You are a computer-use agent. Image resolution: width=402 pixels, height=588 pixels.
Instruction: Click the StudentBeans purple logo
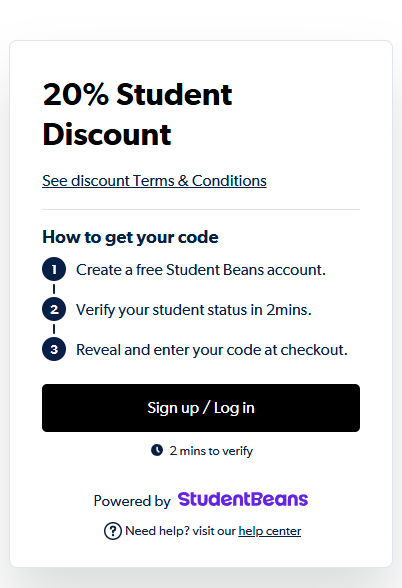(x=243, y=499)
